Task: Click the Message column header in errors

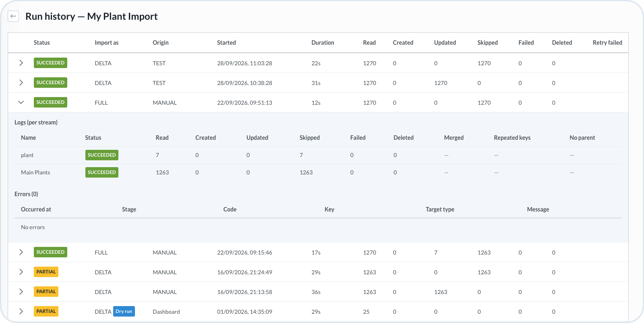Action: coord(538,209)
